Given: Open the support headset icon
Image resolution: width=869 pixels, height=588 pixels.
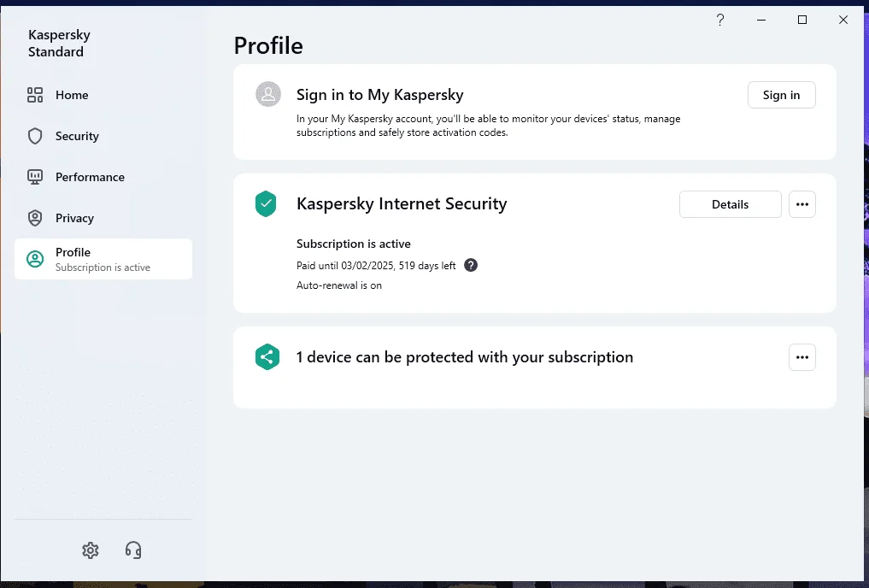Looking at the screenshot, I should [133, 550].
